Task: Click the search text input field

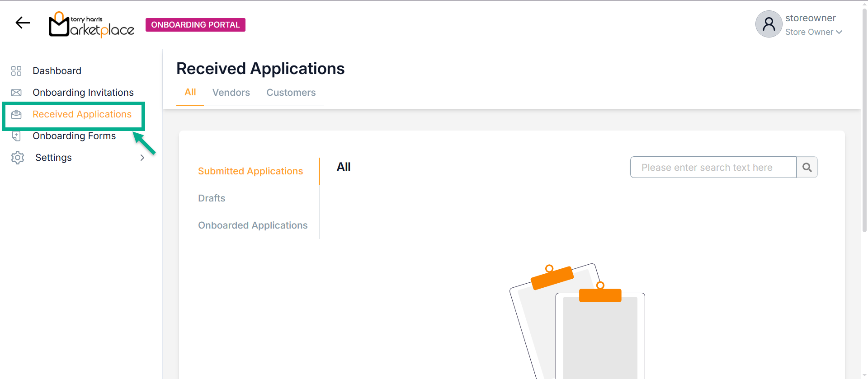Action: [x=713, y=168]
